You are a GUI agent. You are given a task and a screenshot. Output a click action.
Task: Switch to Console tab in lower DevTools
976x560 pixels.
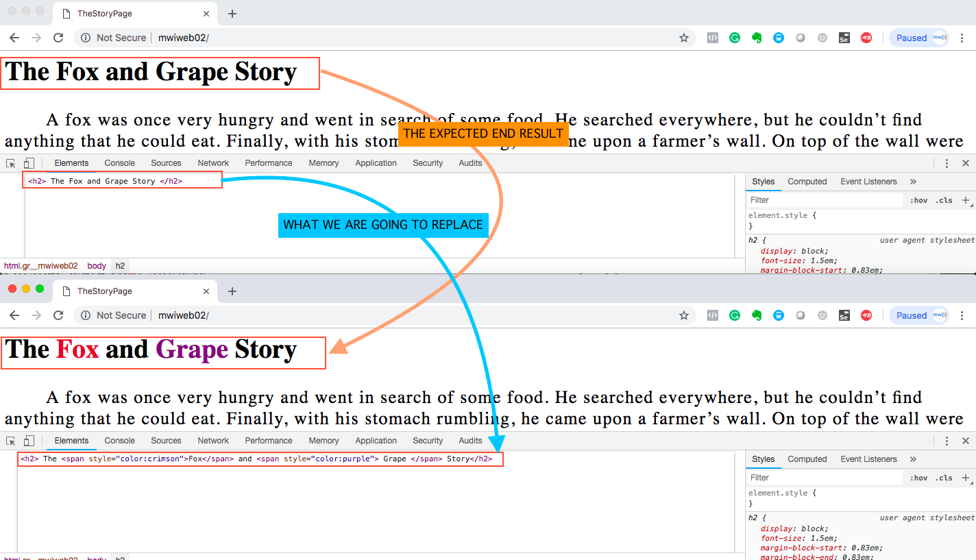point(119,441)
